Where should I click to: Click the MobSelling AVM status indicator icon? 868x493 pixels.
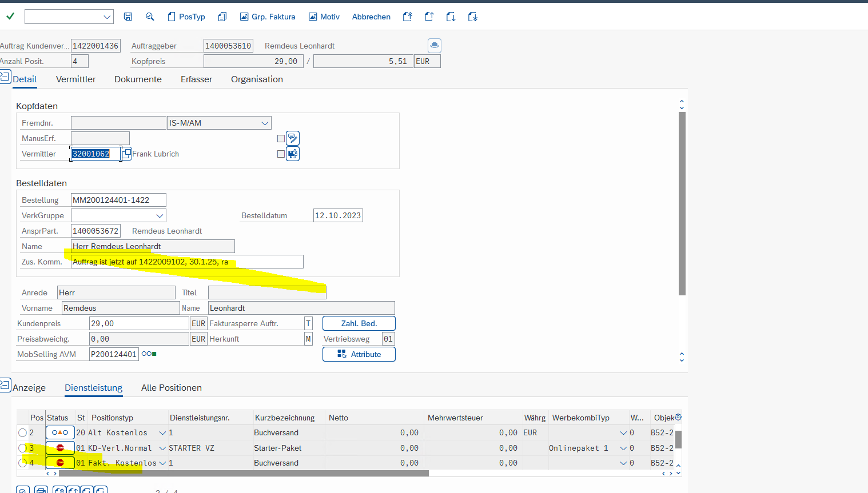click(x=149, y=354)
